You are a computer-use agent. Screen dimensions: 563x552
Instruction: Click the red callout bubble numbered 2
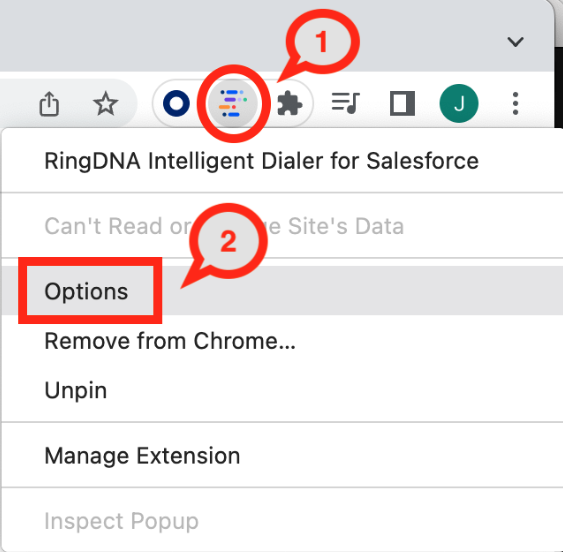pyautogui.click(x=228, y=241)
